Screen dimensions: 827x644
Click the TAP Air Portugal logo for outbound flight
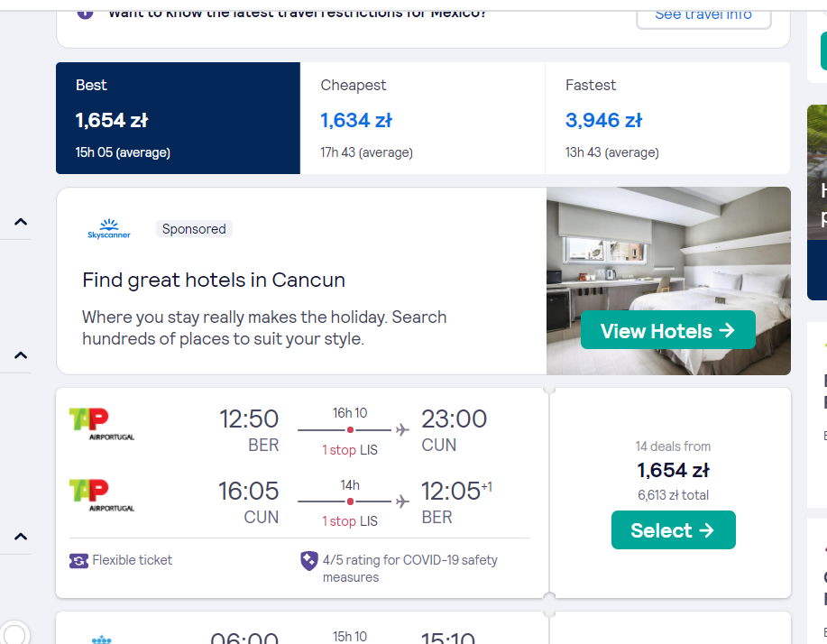click(x=102, y=424)
